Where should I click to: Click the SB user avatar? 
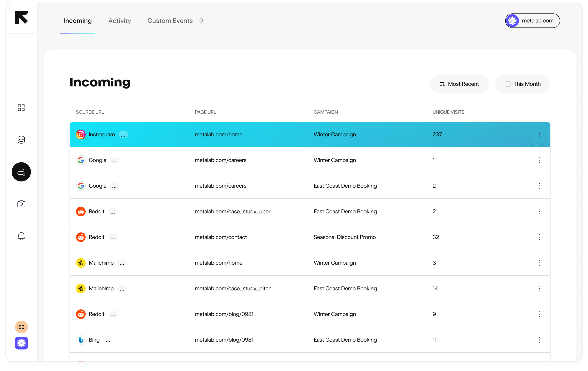21,327
